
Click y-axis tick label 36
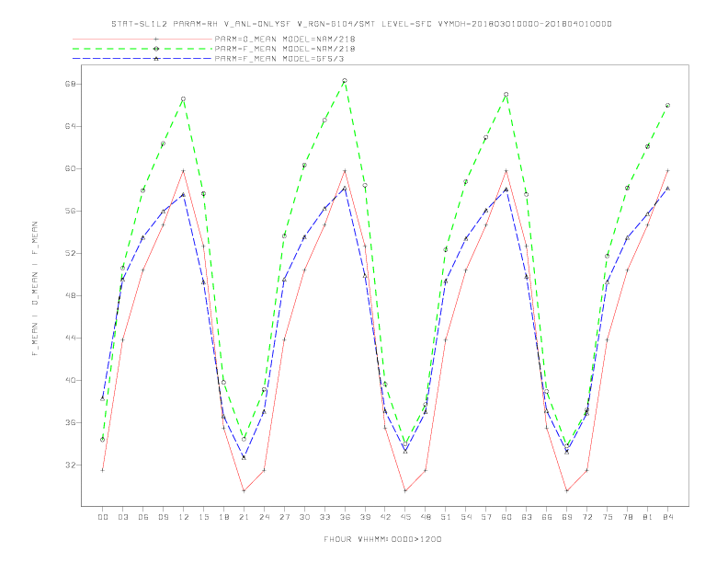coord(70,423)
